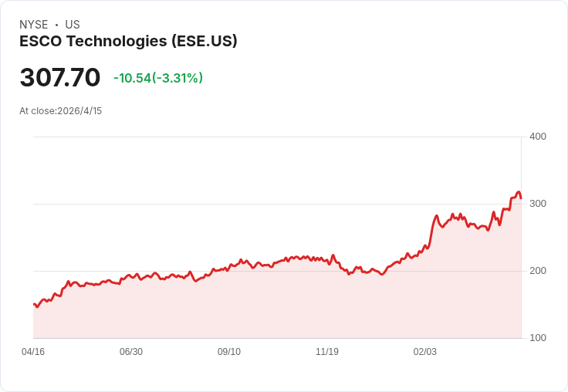This screenshot has width=568, height=392.
Task: Select the 11/19 date on the x-axis
Action: (x=327, y=352)
